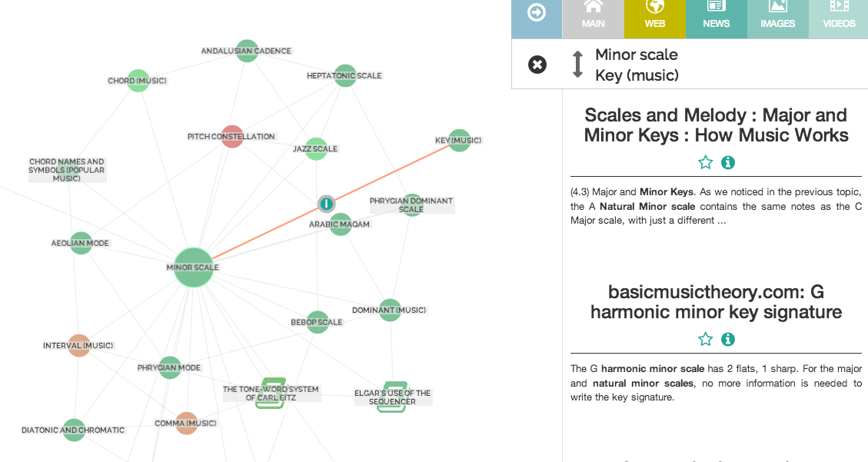The width and height of the screenshot is (868, 462).
Task: Close the Minor scale / Key connection panel
Action: [x=537, y=65]
